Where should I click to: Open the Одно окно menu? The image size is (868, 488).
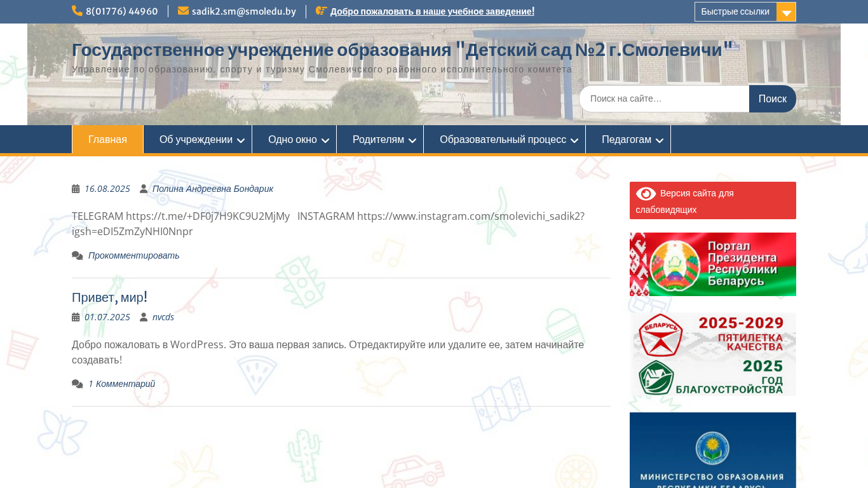[x=294, y=140]
